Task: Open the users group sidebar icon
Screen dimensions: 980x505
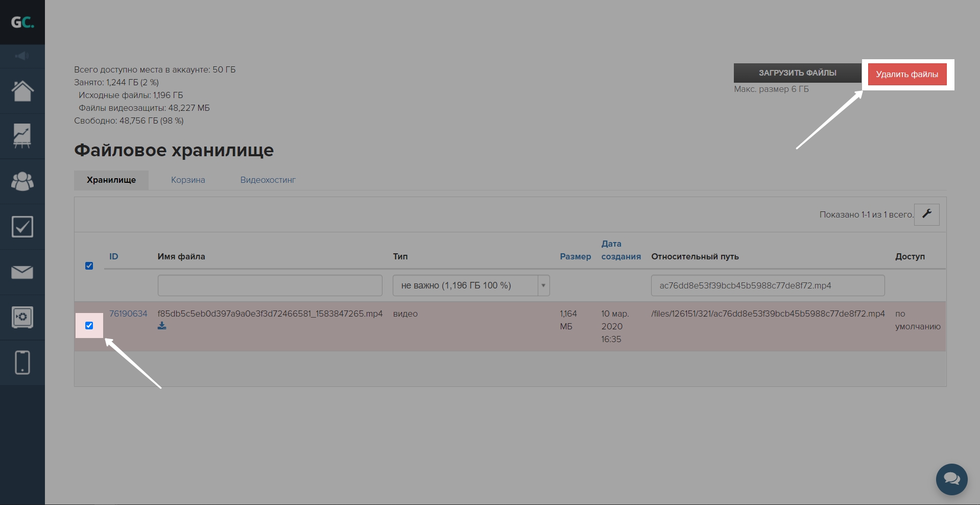Action: click(x=22, y=181)
